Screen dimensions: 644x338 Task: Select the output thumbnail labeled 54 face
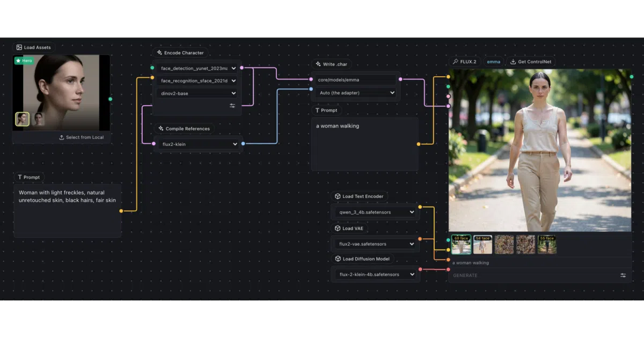[x=482, y=244]
